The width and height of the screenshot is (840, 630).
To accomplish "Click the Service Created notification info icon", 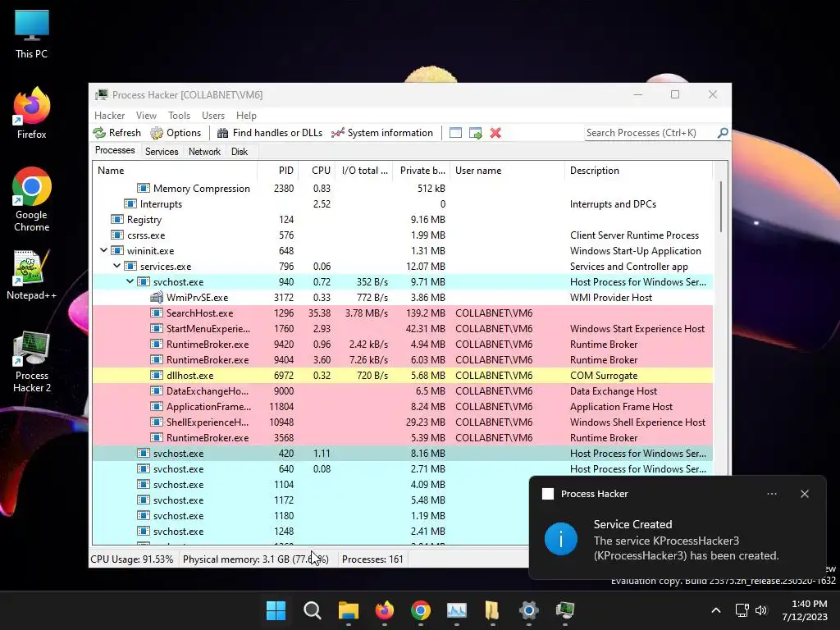I will 561,539.
